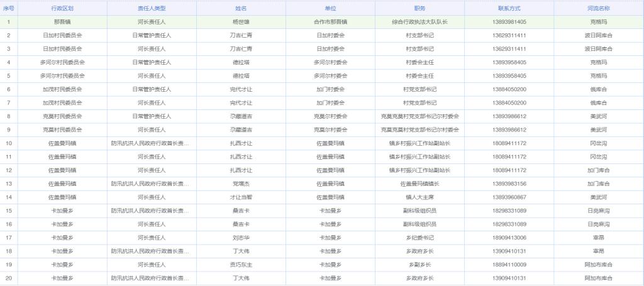Screen dimensions: 644x286
Task: Click the name 贡巧东主
Action: (x=241, y=265)
